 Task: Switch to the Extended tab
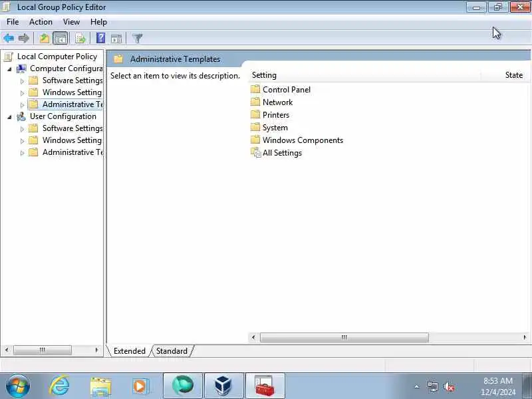[129, 351]
